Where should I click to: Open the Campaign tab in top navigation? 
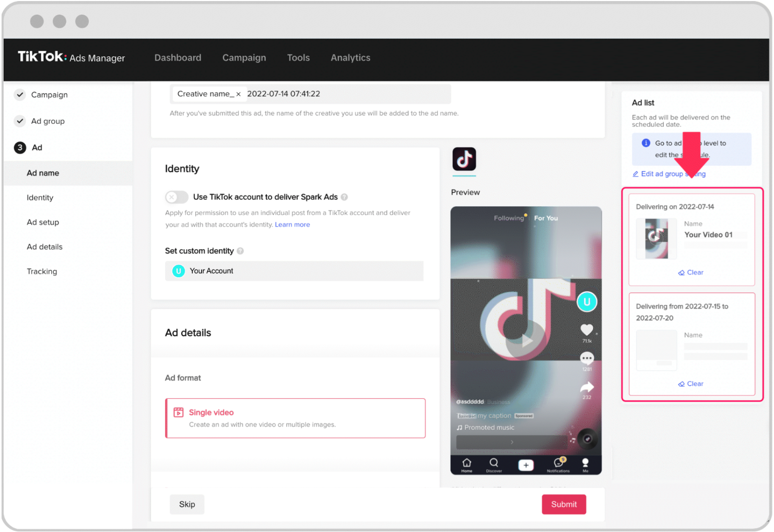244,57
